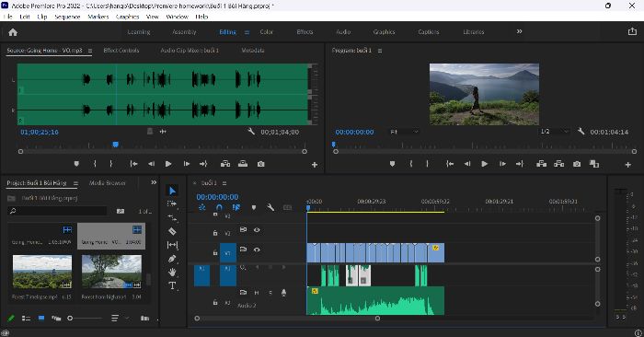This screenshot has width=644, height=337.
Task: Click Lift button in Program monitor
Action: coord(541,164)
